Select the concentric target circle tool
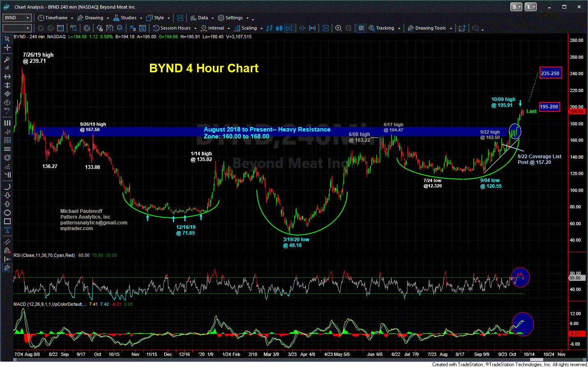 point(7,157)
